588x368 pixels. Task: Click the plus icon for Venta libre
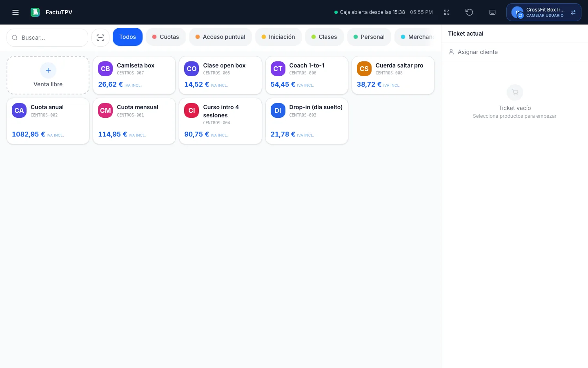(48, 70)
